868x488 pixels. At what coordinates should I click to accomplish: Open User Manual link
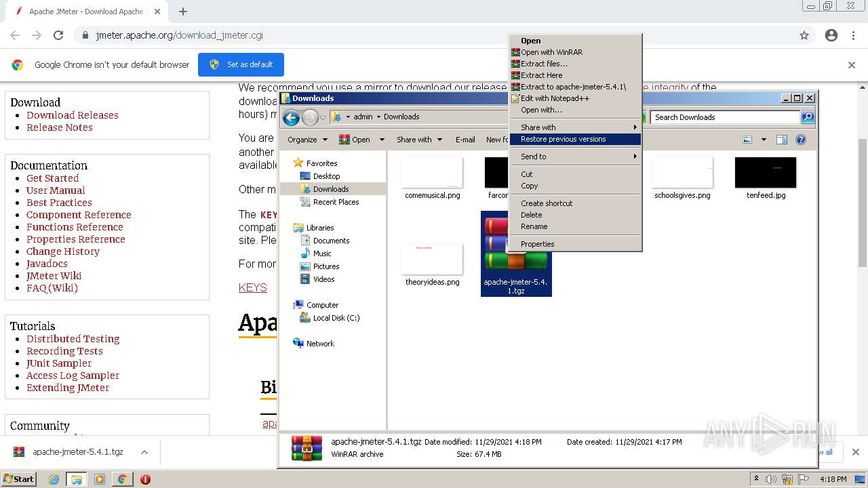click(x=56, y=190)
